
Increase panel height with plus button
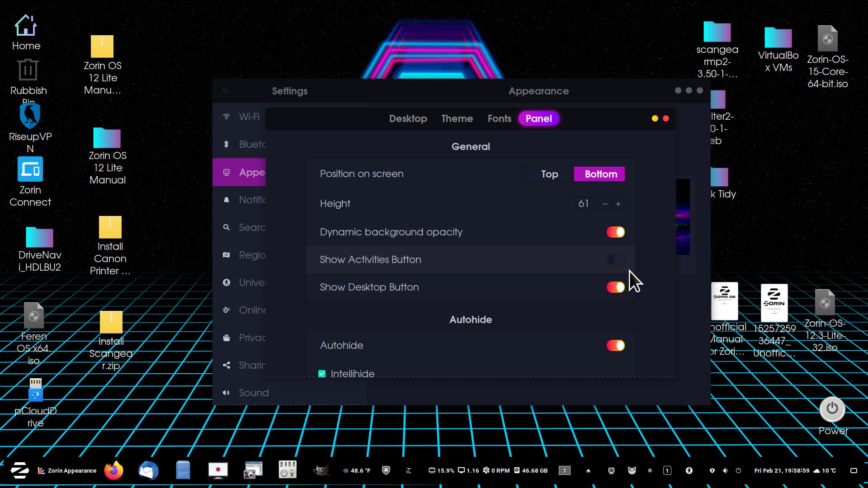pyautogui.click(x=618, y=204)
